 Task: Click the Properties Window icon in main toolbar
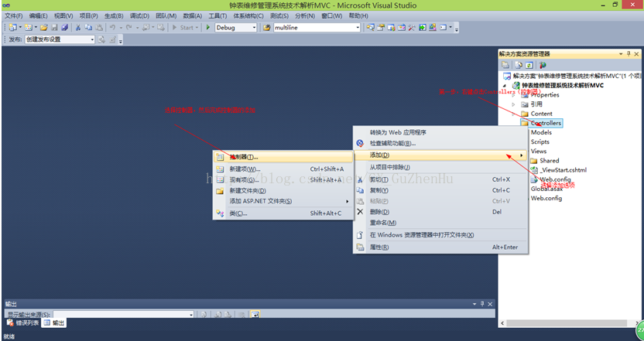pos(381,28)
